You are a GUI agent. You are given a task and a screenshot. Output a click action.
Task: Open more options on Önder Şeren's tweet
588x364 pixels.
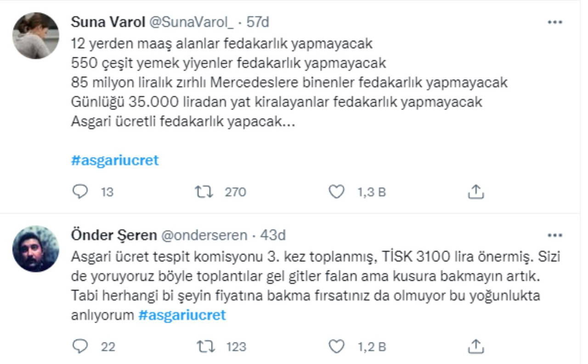coord(555,235)
